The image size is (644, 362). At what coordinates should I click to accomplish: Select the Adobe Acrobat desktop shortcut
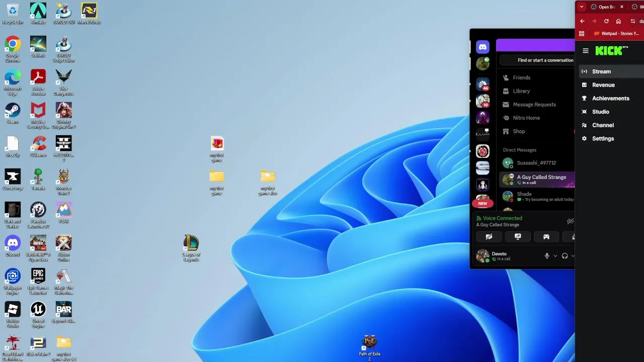pos(38,82)
